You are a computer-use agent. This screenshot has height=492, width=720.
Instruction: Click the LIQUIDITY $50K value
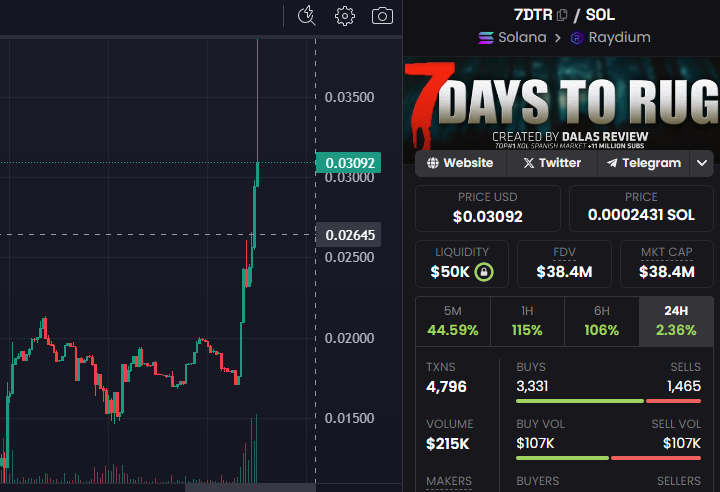coord(450,271)
